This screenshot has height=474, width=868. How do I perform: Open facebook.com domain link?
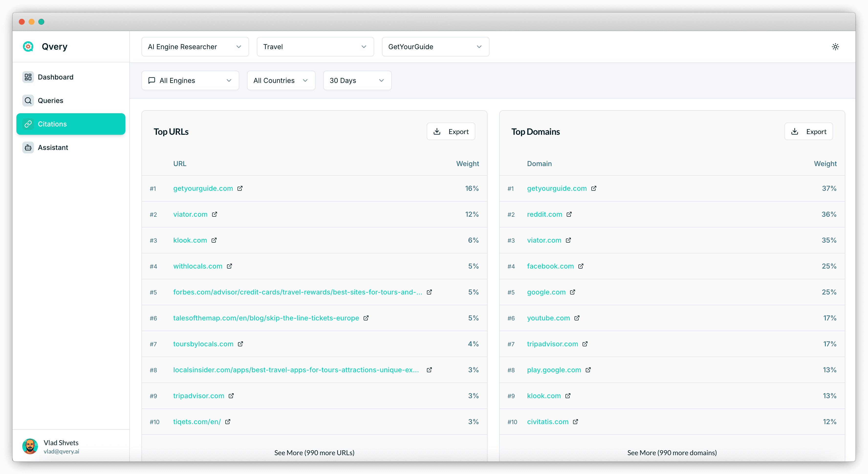tap(550, 266)
